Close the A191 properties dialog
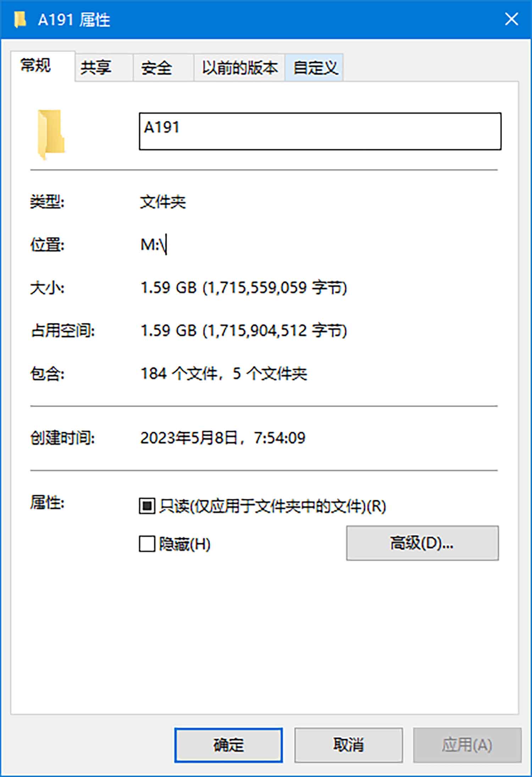The width and height of the screenshot is (532, 777). coord(511,19)
